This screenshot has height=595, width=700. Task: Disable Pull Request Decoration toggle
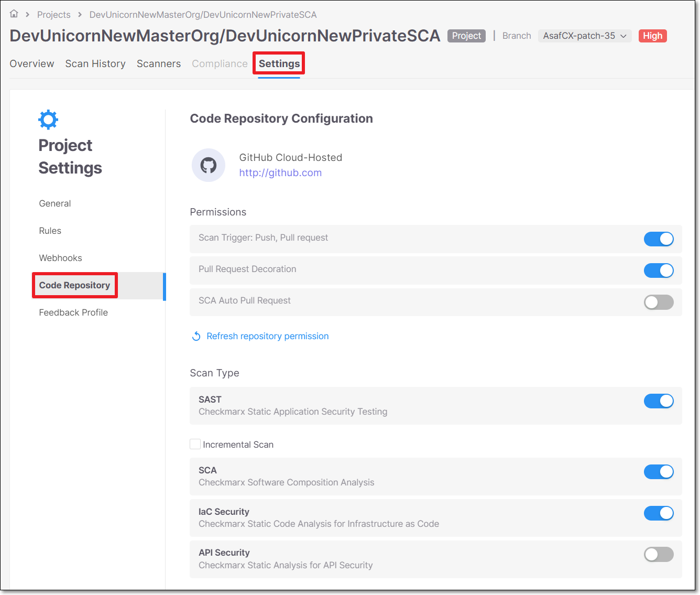(x=659, y=271)
